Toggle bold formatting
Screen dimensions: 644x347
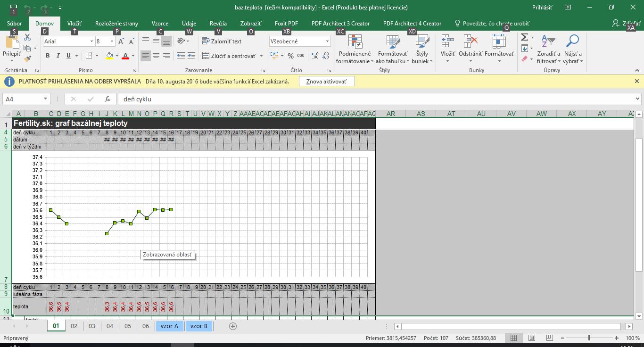tap(48, 56)
